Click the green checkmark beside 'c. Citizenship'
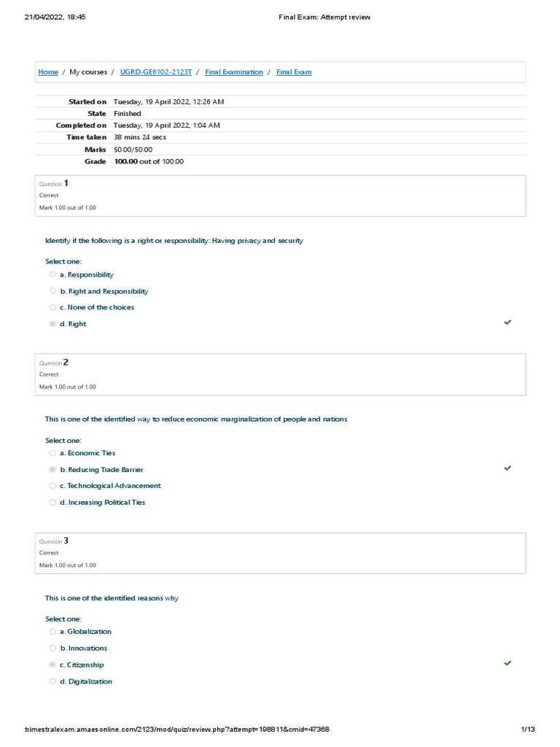This screenshot has width=560, height=747. pos(507,663)
